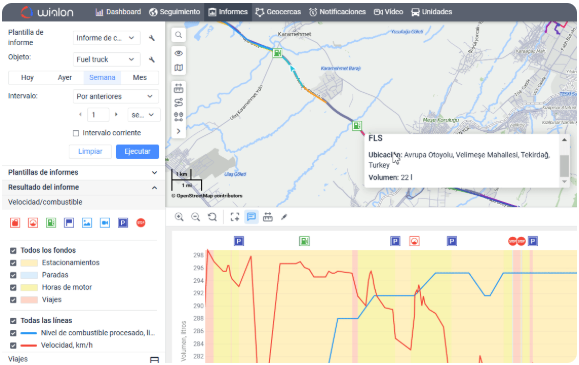The image size is (579, 365).
Task: Toggle red fuel filling marker icon
Action: pos(15,223)
